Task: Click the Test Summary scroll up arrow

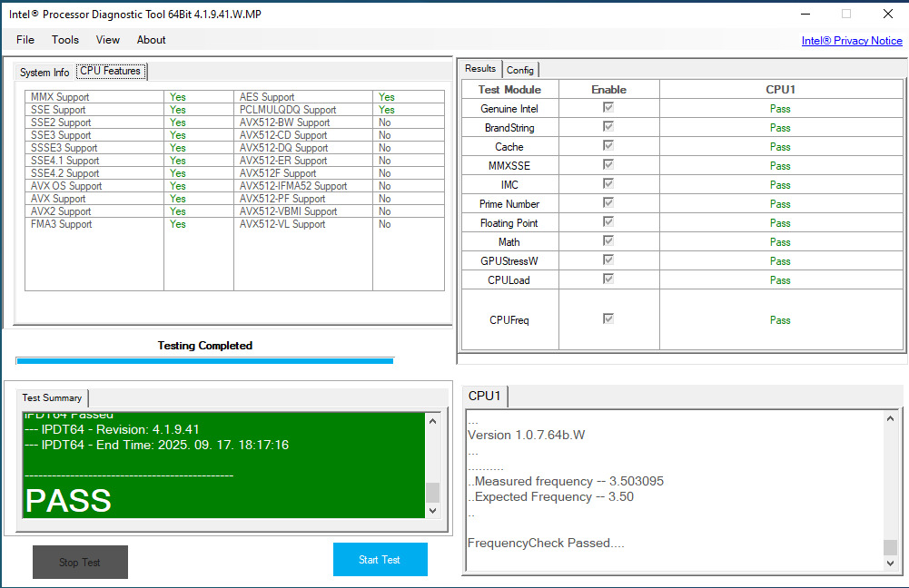Action: point(432,421)
